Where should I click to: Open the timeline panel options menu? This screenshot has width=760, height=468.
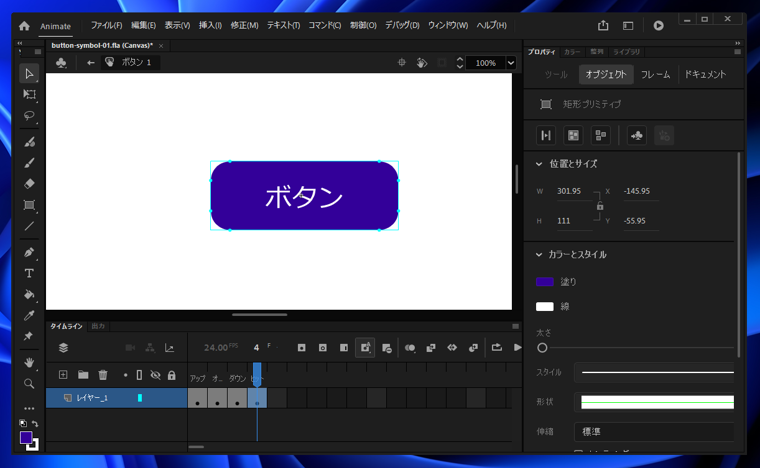click(x=515, y=327)
